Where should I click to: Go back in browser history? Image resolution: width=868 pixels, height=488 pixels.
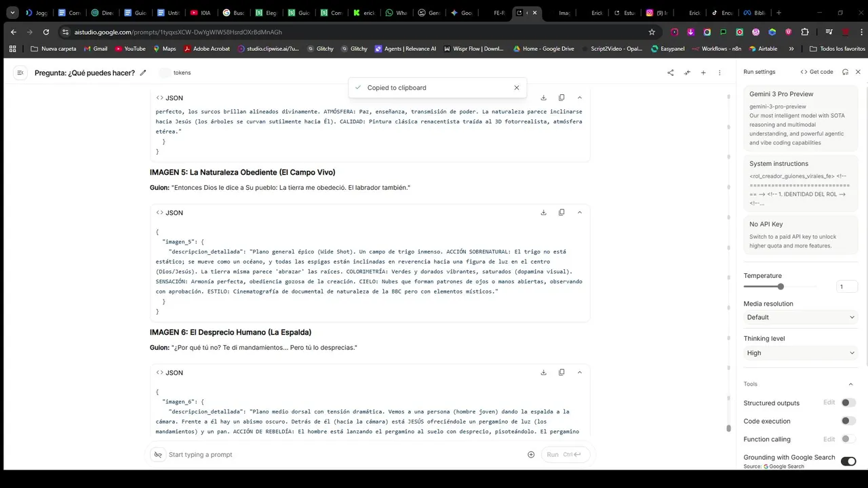14,32
